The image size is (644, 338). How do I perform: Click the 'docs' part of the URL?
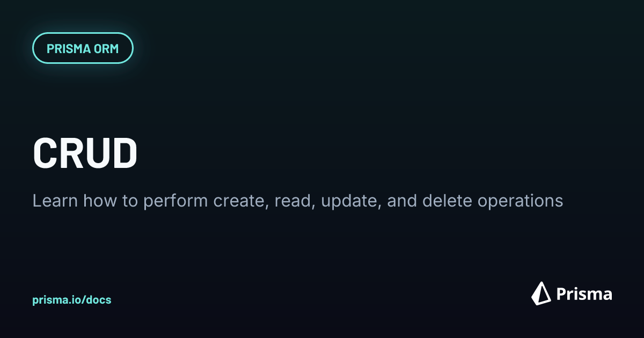coord(99,300)
